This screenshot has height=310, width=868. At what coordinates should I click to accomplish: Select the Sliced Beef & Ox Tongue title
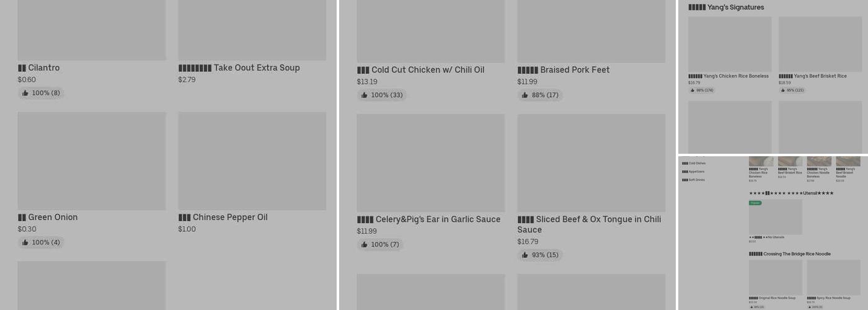point(589,224)
